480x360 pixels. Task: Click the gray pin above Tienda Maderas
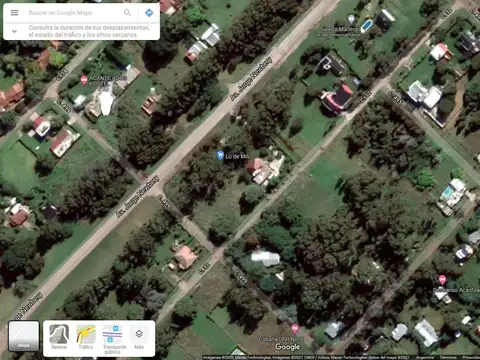coord(351,19)
